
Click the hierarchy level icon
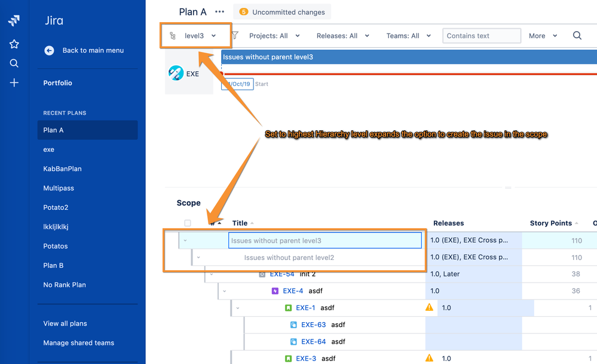coord(173,36)
